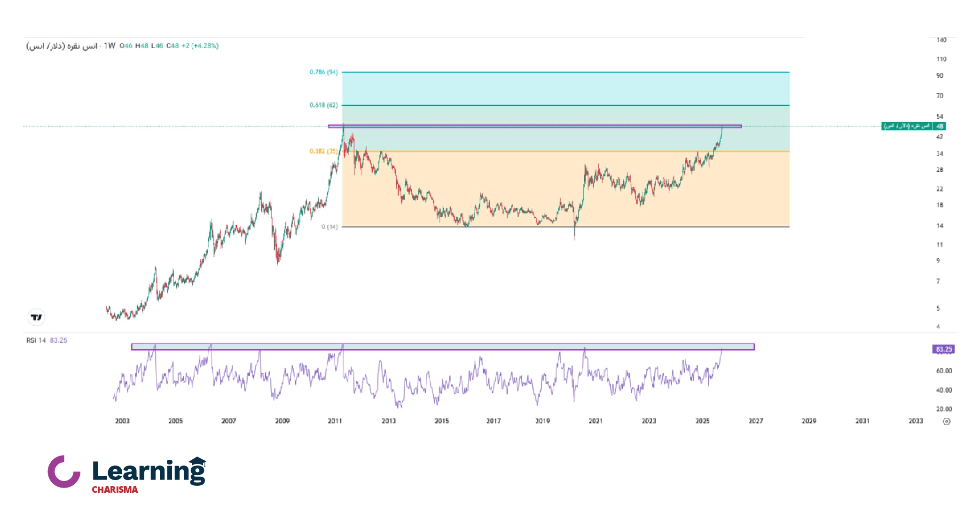Click the purple RSI value tag 83.25
This screenshot has height=528, width=980.
click(943, 349)
